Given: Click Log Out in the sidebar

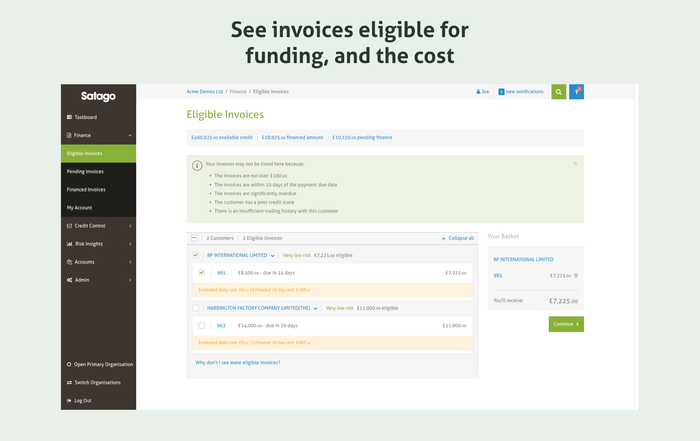Looking at the screenshot, I should [x=83, y=400].
